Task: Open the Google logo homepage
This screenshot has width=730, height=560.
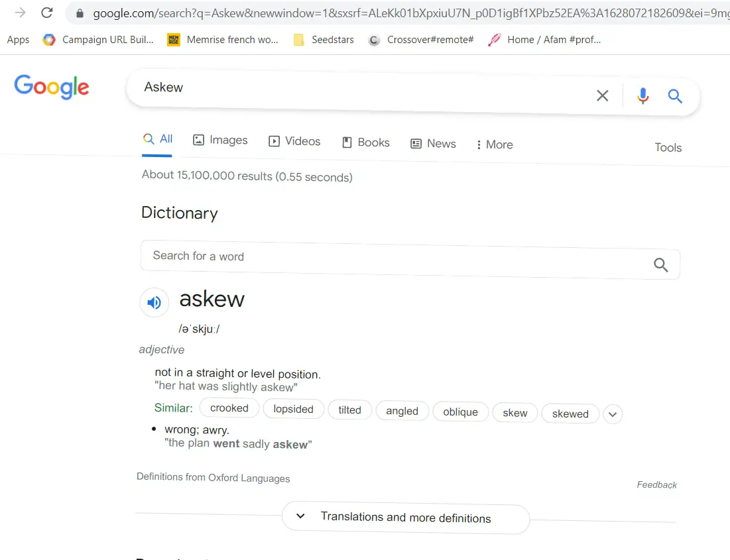Action: pyautogui.click(x=52, y=87)
